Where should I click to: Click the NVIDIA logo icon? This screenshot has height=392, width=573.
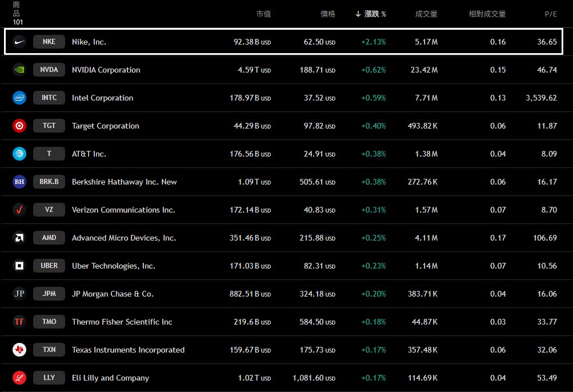point(19,70)
